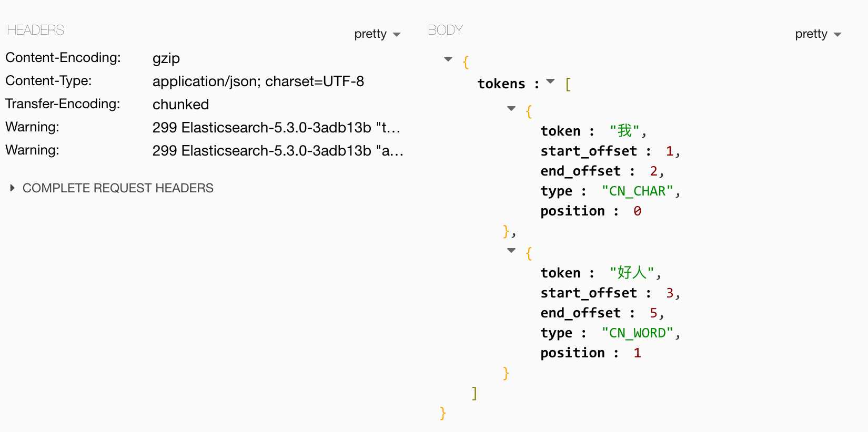Select the tokens key in JSON body

501,84
